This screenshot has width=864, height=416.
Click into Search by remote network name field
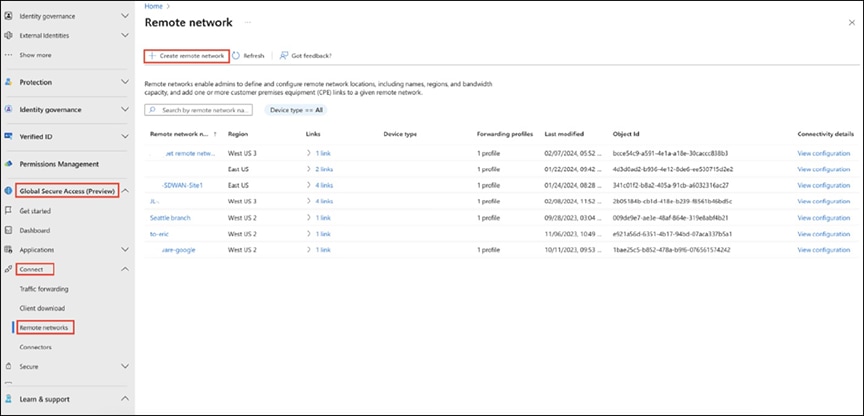coord(198,110)
